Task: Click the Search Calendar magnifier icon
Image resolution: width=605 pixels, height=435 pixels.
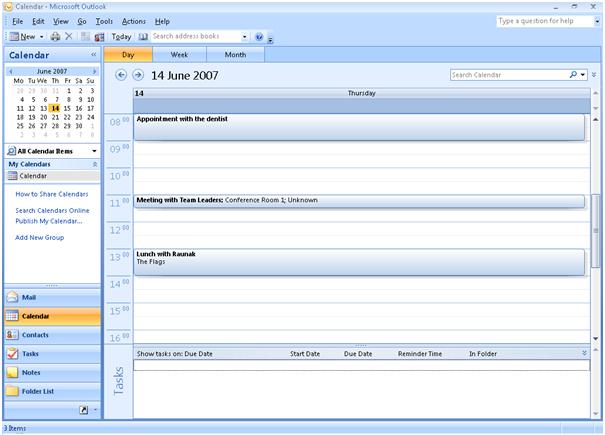Action: point(573,74)
